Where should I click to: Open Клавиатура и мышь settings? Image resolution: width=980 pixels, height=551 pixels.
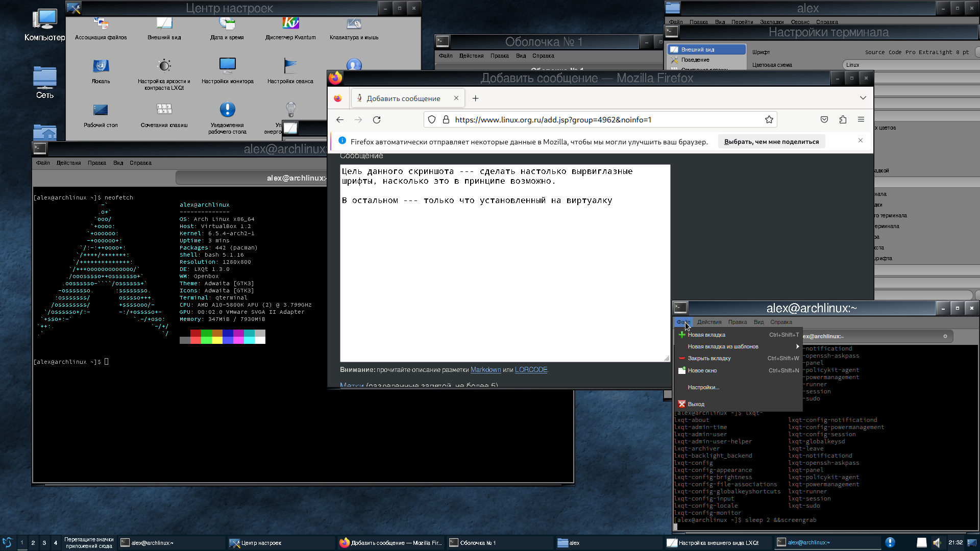tap(354, 28)
